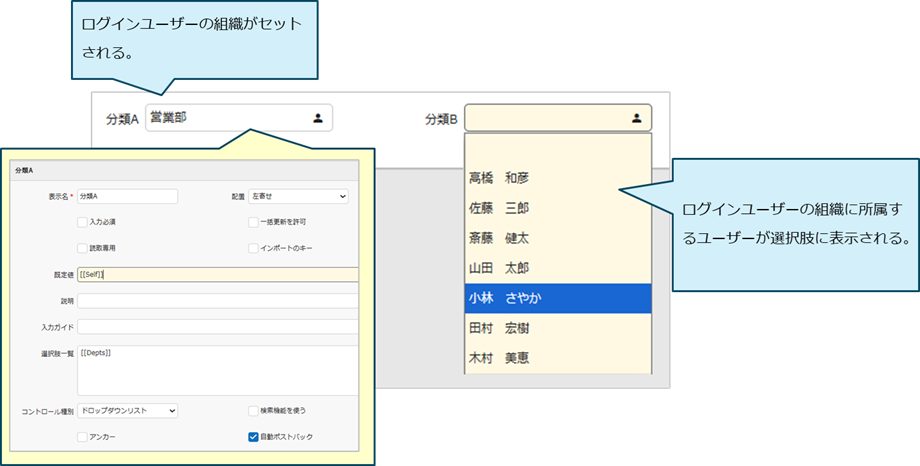The height and width of the screenshot is (466, 920).
Task: Click the person icon in 分類A field
Action: point(318,118)
